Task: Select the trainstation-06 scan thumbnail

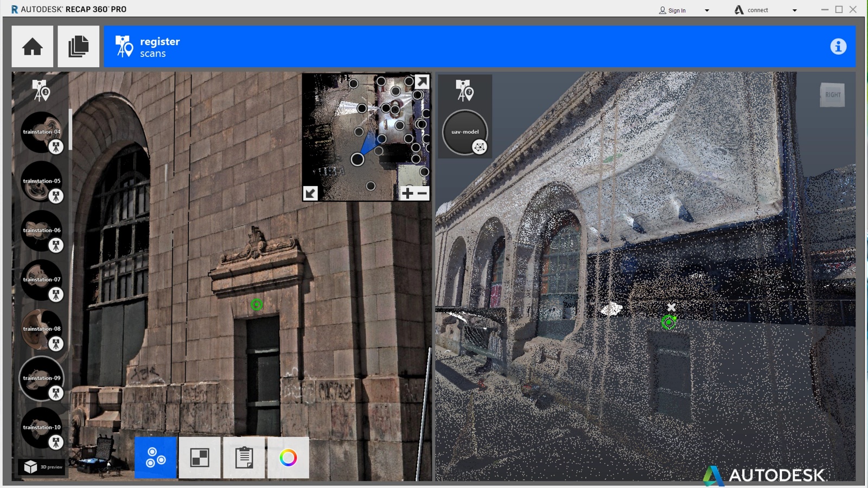Action: pyautogui.click(x=41, y=230)
